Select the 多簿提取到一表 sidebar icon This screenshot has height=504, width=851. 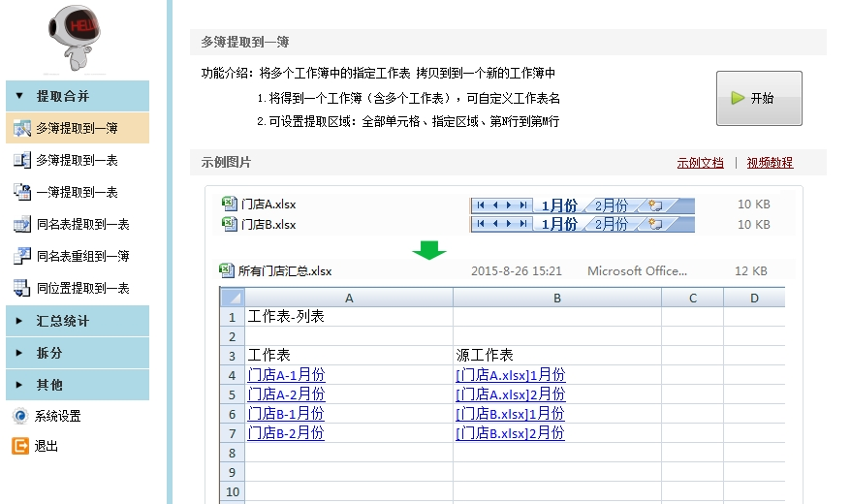21,160
